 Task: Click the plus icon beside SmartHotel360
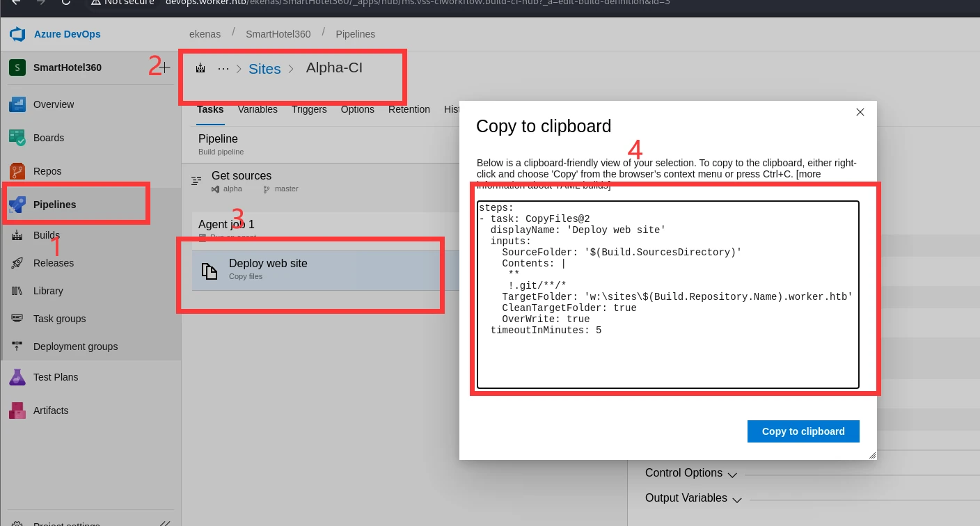click(x=165, y=67)
